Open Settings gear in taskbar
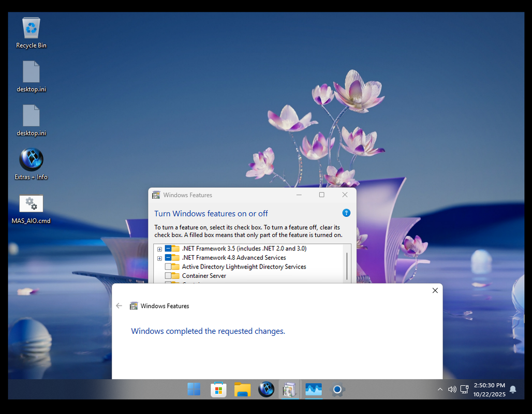Viewport: 532px width, 414px height. 337,389
